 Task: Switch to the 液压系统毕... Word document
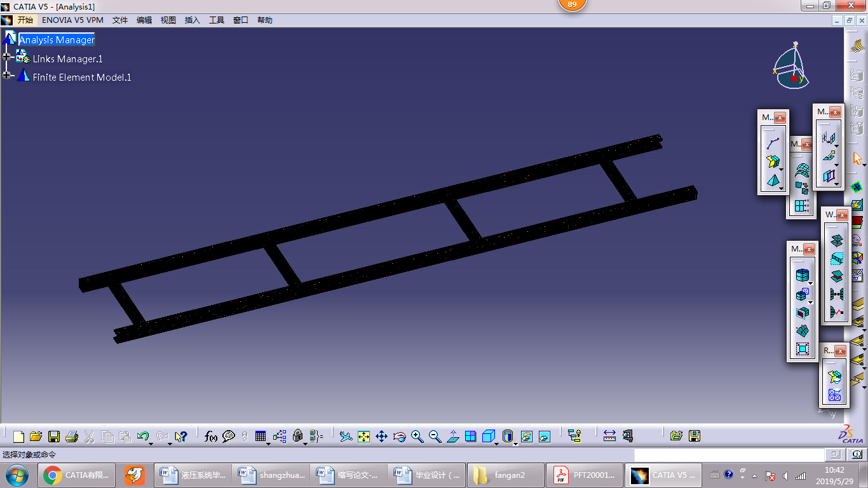(x=194, y=475)
